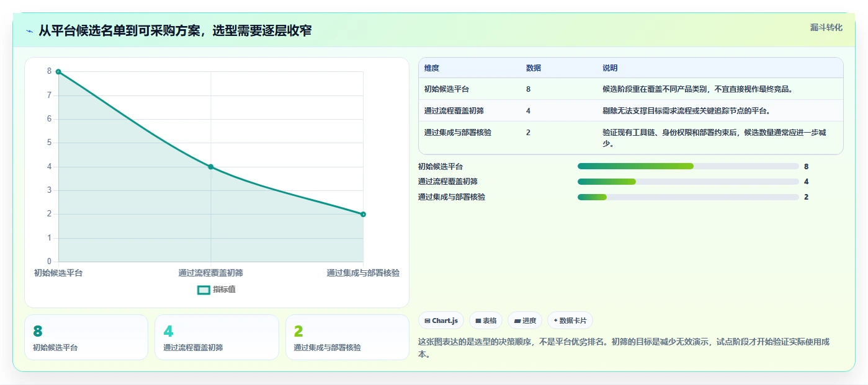Click the table description starting with 候选阶段重在覆盖
The image size is (868, 385).
click(x=697, y=89)
